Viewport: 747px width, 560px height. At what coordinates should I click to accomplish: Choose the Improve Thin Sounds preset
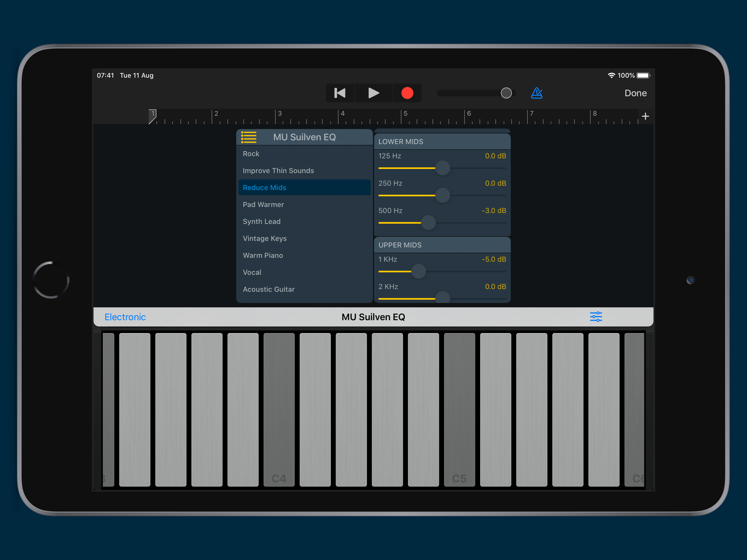(x=278, y=171)
